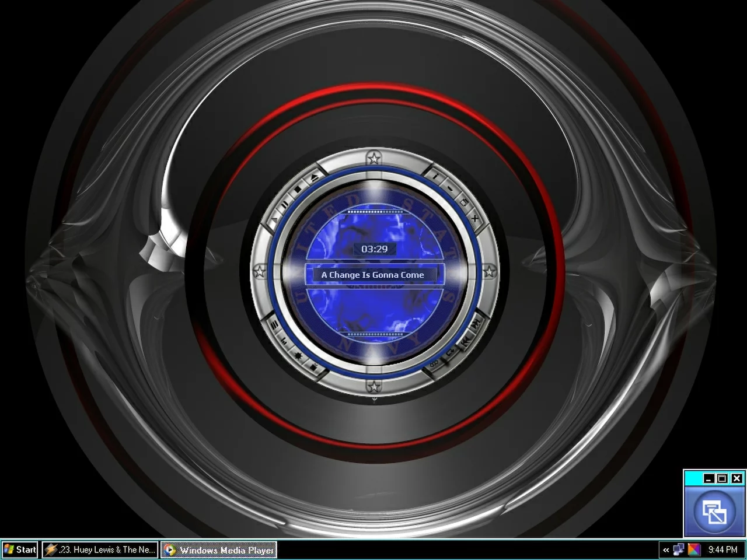The height and width of the screenshot is (560, 747).
Task: Open the playlist with the three-lines button
Action: point(273,324)
